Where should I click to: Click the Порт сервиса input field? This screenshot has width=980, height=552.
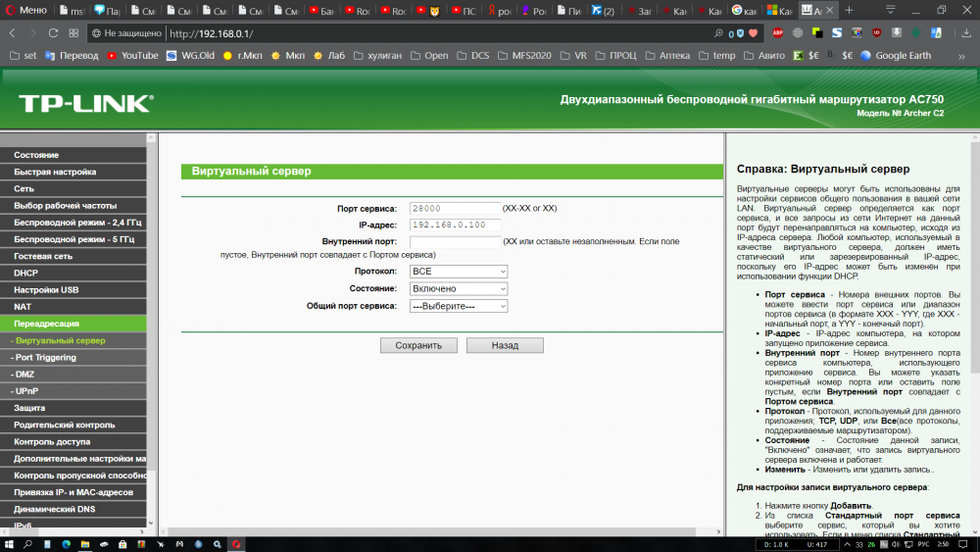[x=454, y=209]
